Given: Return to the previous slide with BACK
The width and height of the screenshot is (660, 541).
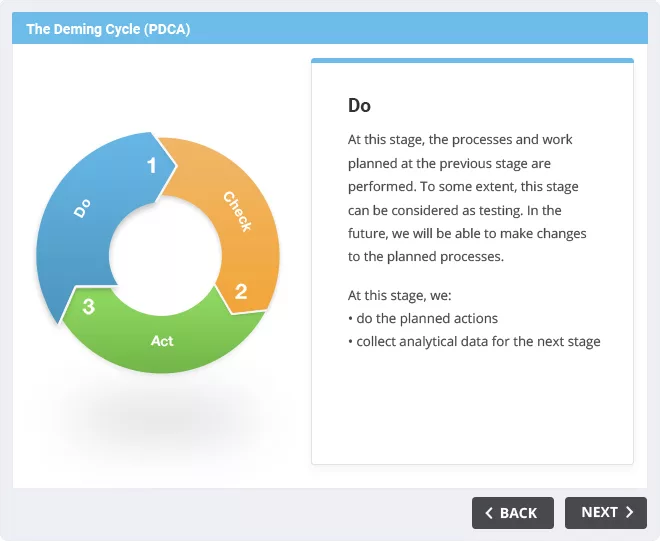Looking at the screenshot, I should [x=513, y=513].
